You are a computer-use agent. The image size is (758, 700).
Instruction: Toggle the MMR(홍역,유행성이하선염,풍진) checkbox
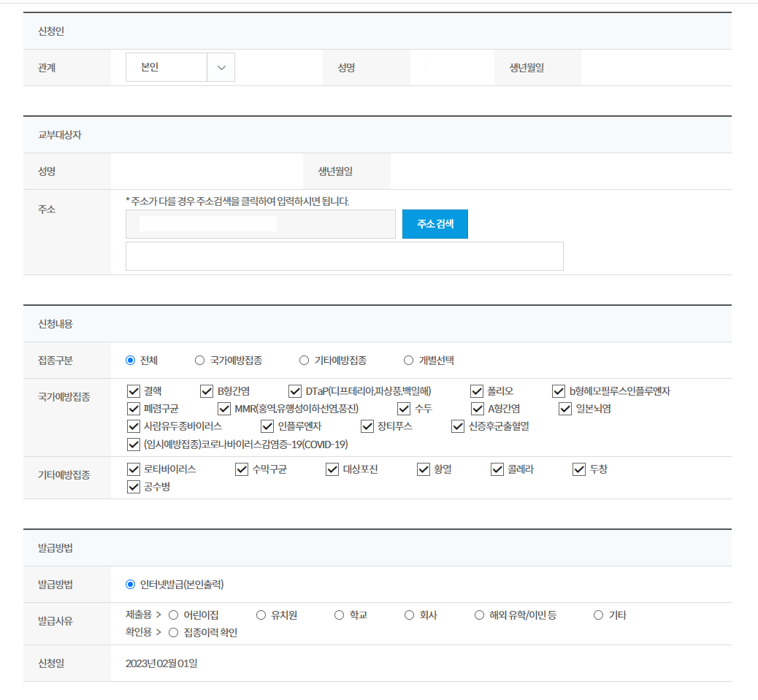(x=224, y=409)
